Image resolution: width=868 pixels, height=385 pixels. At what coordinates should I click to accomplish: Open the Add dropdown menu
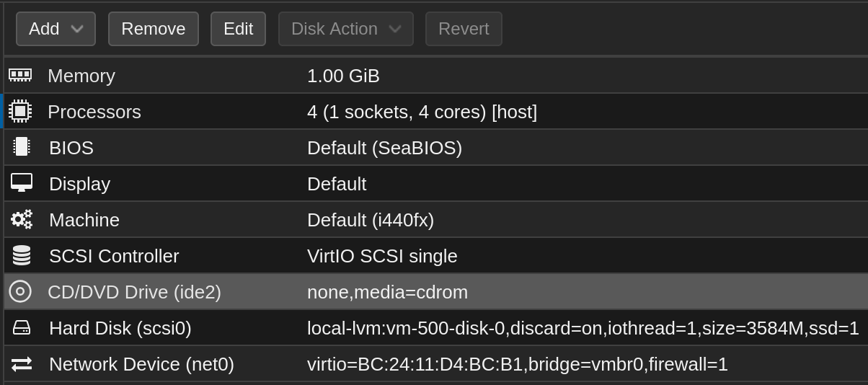click(56, 29)
